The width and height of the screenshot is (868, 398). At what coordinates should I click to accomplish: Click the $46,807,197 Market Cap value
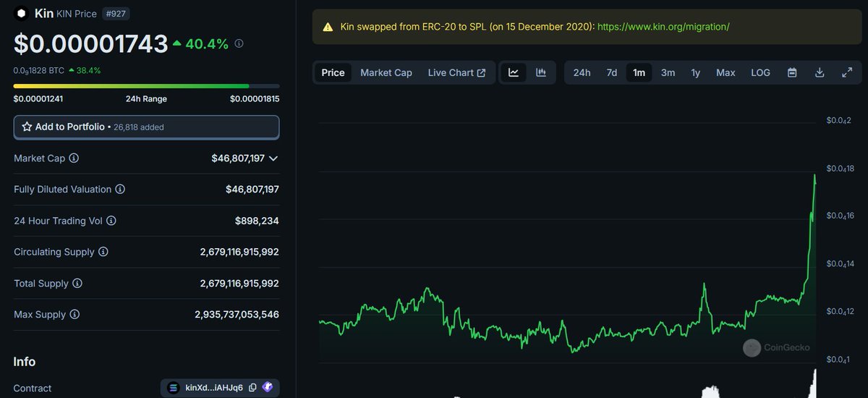[x=238, y=158]
